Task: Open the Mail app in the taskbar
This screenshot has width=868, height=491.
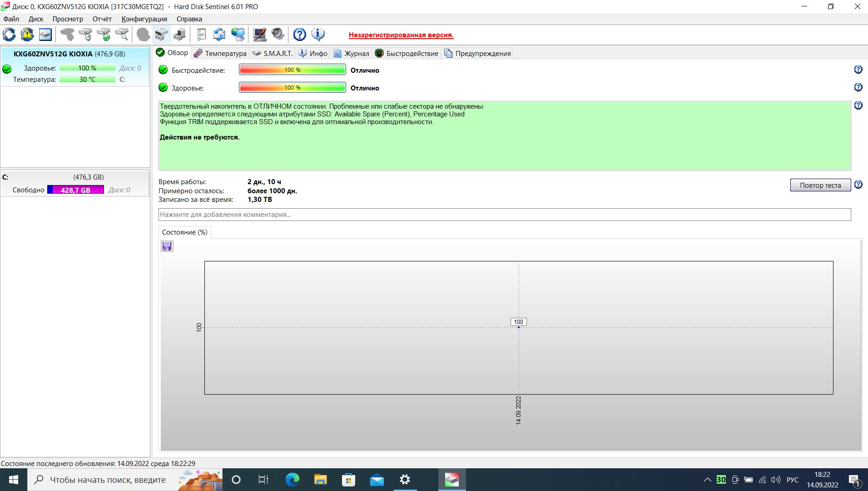Action: (377, 480)
